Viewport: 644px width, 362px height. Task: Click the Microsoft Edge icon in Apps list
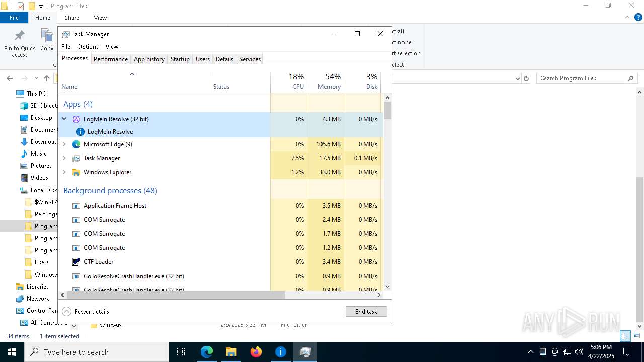click(76, 144)
